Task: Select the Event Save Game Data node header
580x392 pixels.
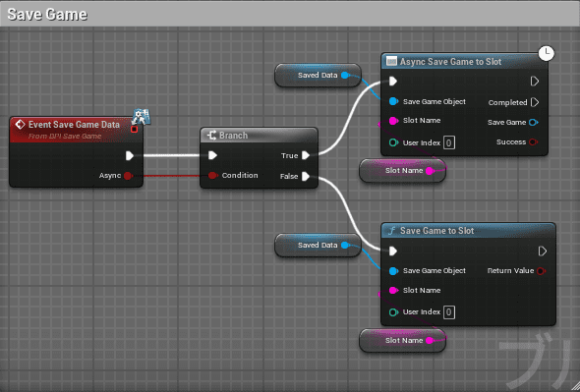Action: pos(76,130)
